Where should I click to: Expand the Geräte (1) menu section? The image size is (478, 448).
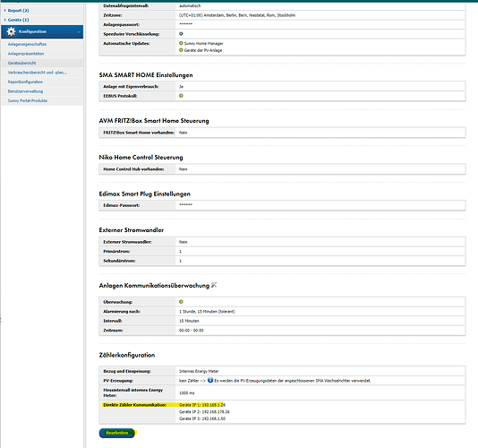coord(16,20)
